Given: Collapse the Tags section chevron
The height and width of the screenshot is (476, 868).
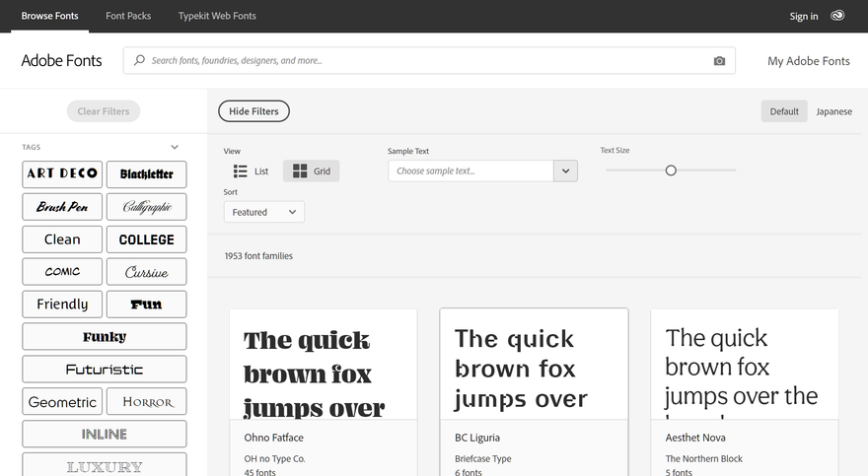Looking at the screenshot, I should (175, 147).
